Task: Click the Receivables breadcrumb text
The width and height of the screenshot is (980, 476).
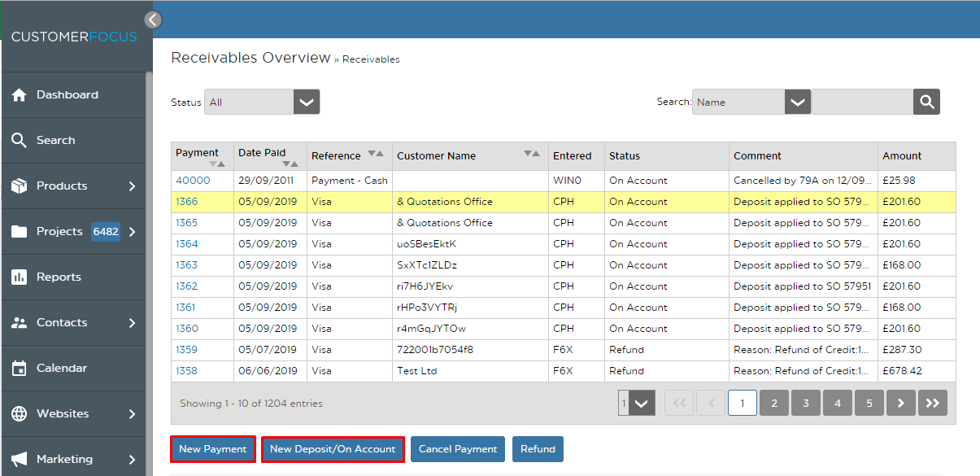Action: pyautogui.click(x=371, y=59)
